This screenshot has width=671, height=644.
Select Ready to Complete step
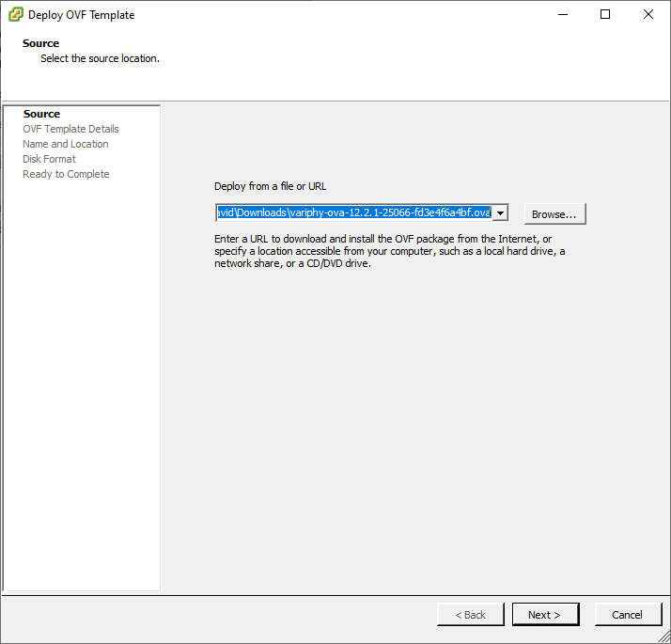(x=66, y=174)
